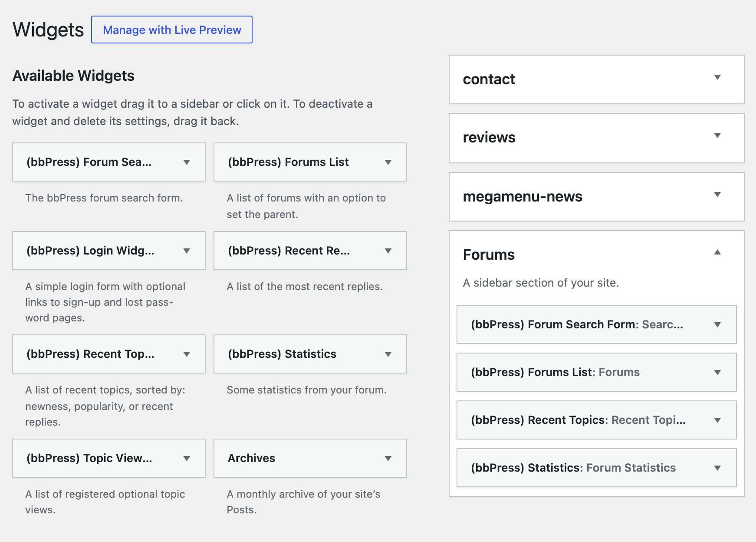756x542 pixels.
Task: Click 'Some statistics from your forum.' description
Action: 306,390
